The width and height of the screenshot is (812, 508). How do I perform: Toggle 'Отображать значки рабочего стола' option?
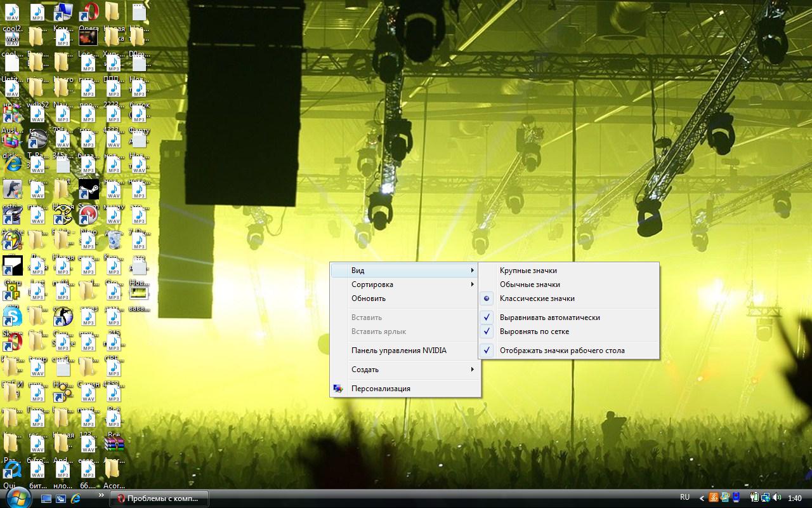coord(568,351)
